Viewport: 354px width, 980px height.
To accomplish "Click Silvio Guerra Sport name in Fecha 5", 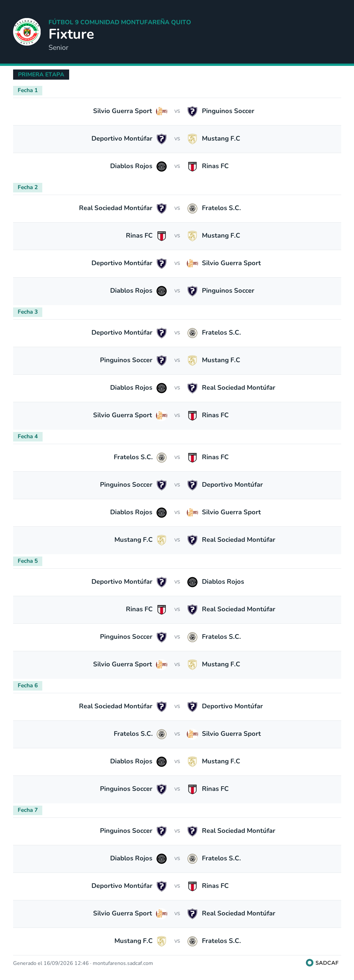I will (x=123, y=664).
